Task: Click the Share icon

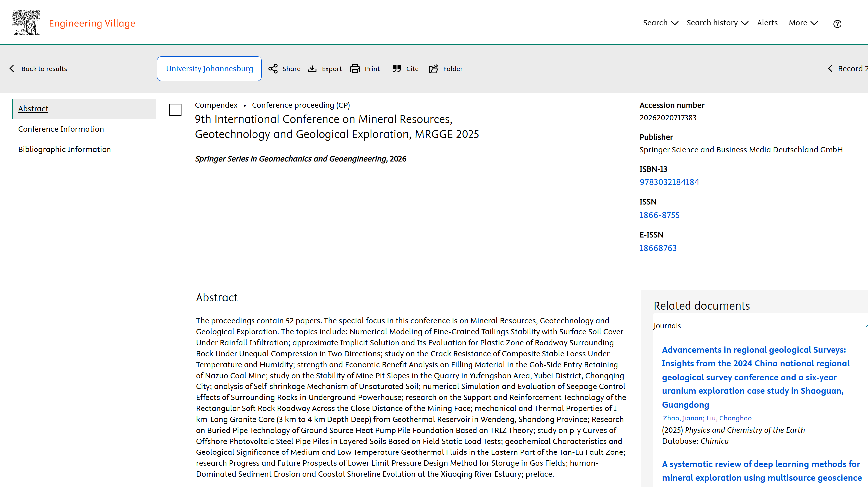Action: (x=273, y=69)
